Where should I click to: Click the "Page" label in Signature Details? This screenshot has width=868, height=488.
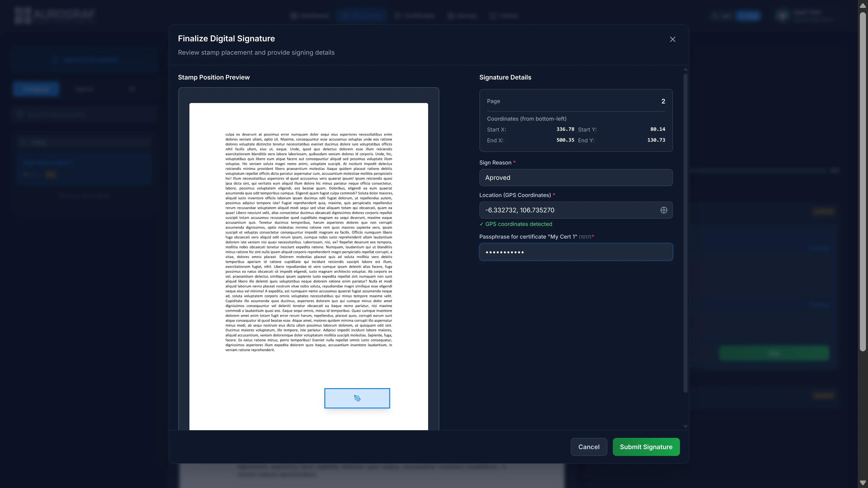pyautogui.click(x=493, y=101)
